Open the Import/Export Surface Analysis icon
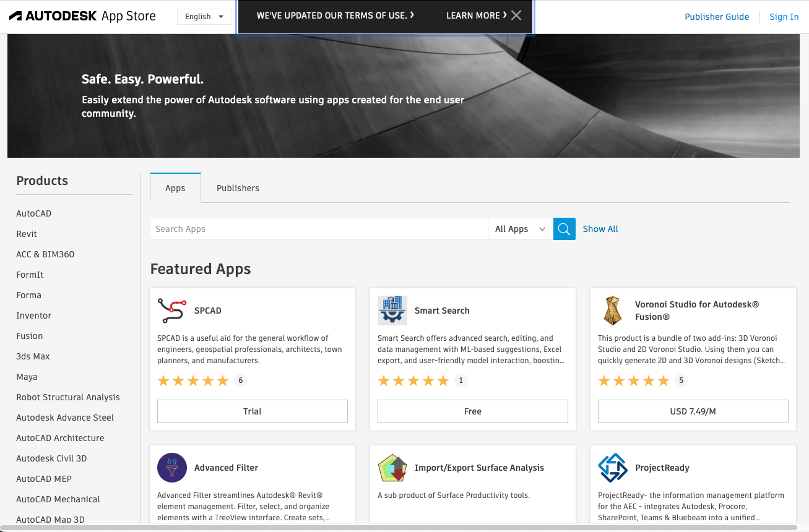809x532 pixels. (x=392, y=468)
